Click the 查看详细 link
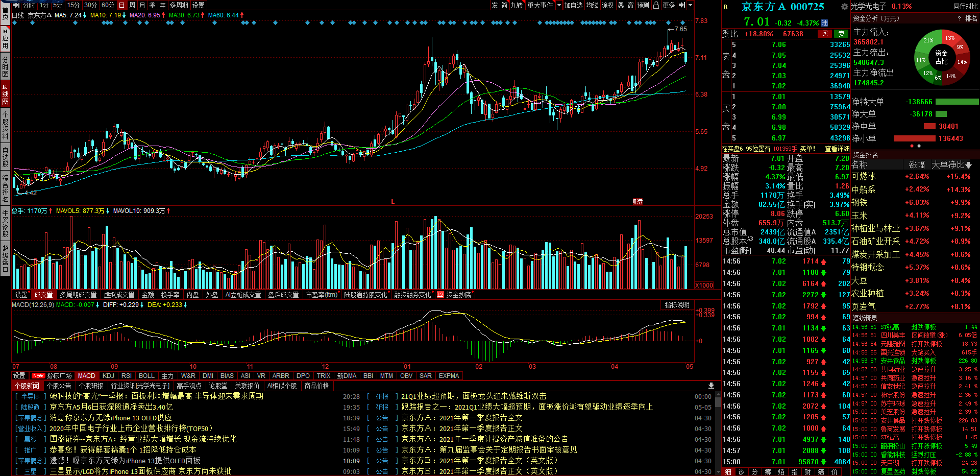Image resolution: width=980 pixels, height=476 pixels. (838, 149)
